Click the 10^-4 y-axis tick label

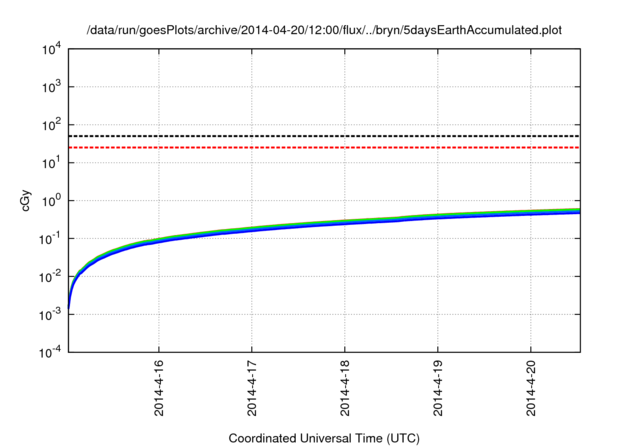[50, 352]
